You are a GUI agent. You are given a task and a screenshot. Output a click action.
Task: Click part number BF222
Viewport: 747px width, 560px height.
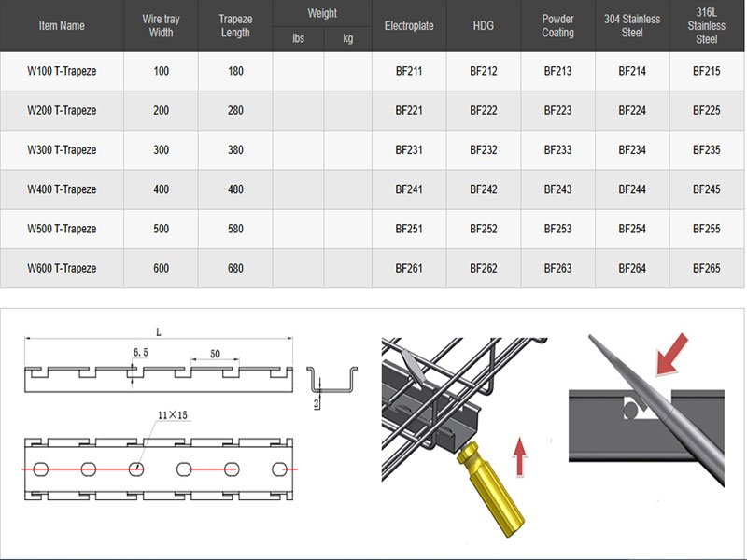[484, 111]
